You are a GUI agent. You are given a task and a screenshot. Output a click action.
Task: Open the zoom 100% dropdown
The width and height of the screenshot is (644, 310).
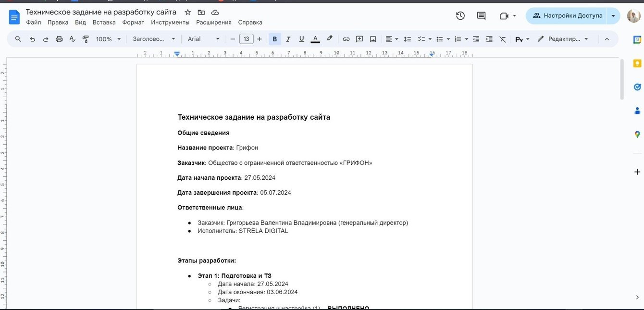[x=108, y=39]
